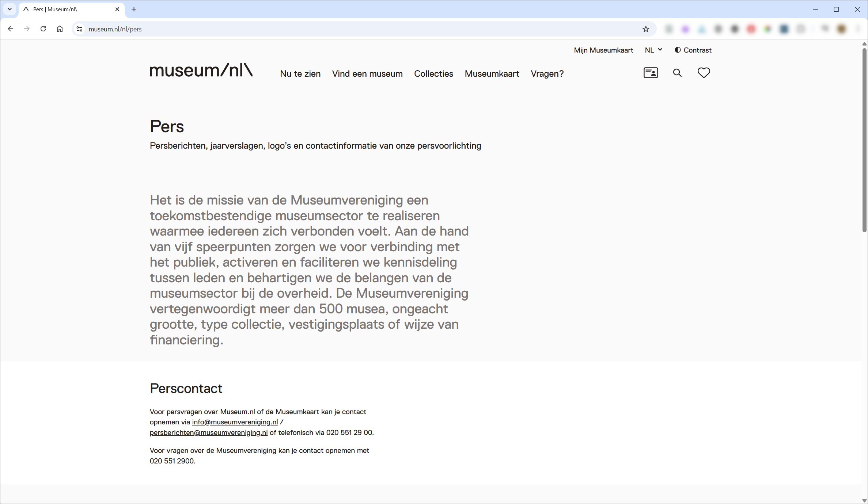The width and height of the screenshot is (868, 504).
Task: Open Museumkaart menu item
Action: coord(492,74)
